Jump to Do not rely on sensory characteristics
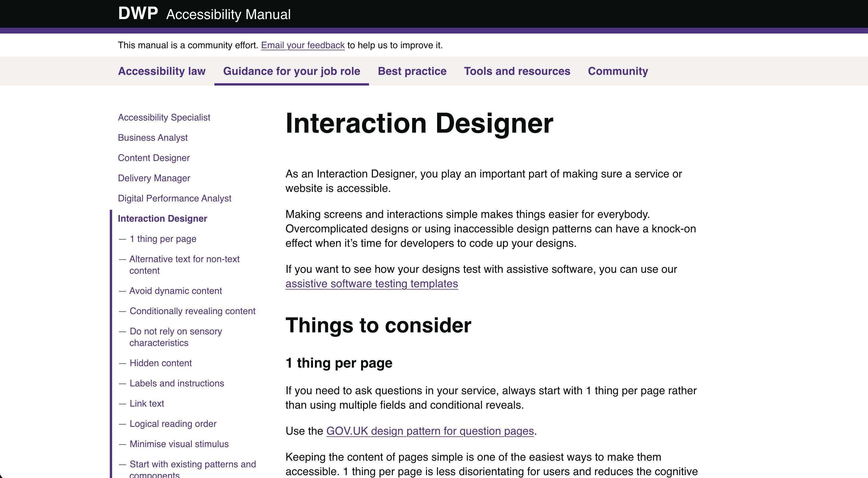 [x=176, y=337]
